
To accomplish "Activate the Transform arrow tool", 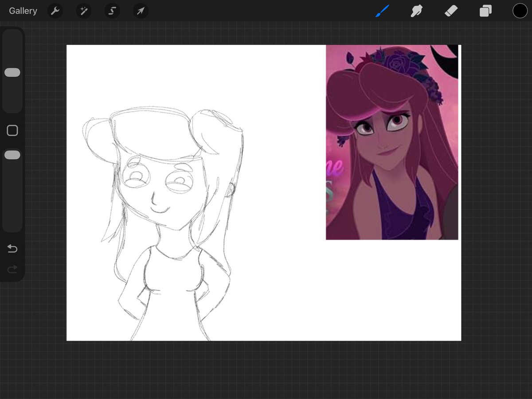I will [x=141, y=11].
